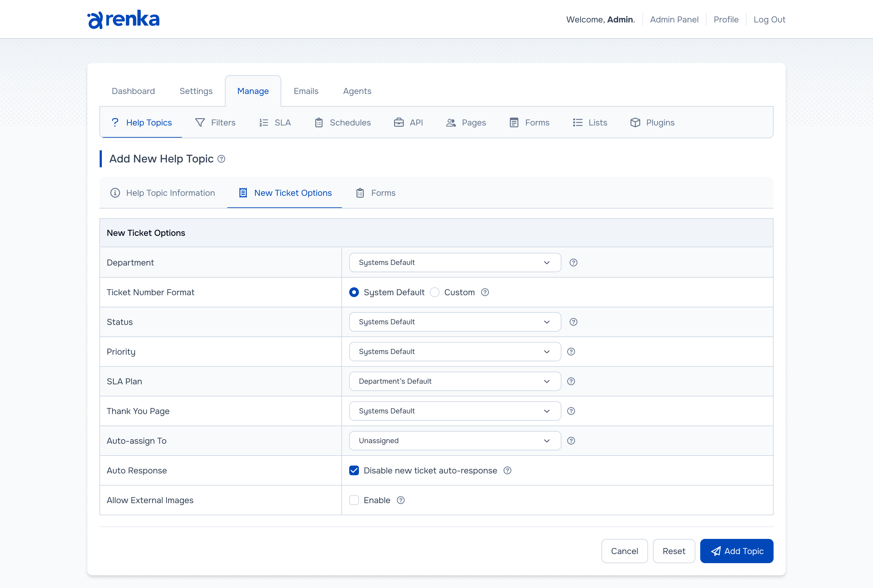Click the Add New Help Topic heading
The image size is (873, 588).
[x=161, y=159]
